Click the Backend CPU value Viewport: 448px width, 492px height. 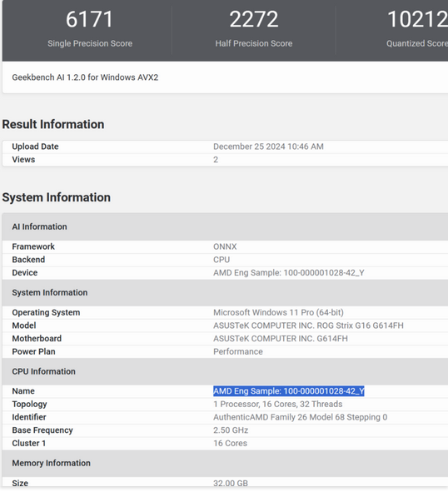(x=222, y=260)
